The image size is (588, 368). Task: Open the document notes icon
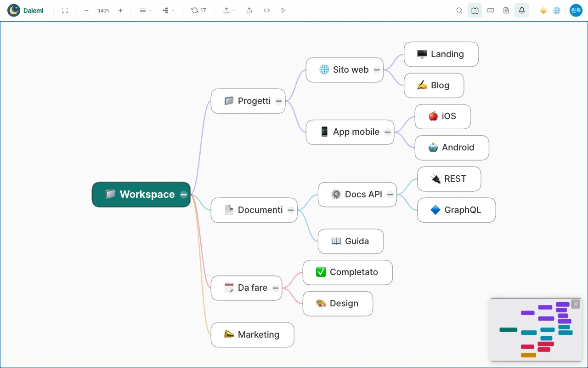[x=506, y=10]
